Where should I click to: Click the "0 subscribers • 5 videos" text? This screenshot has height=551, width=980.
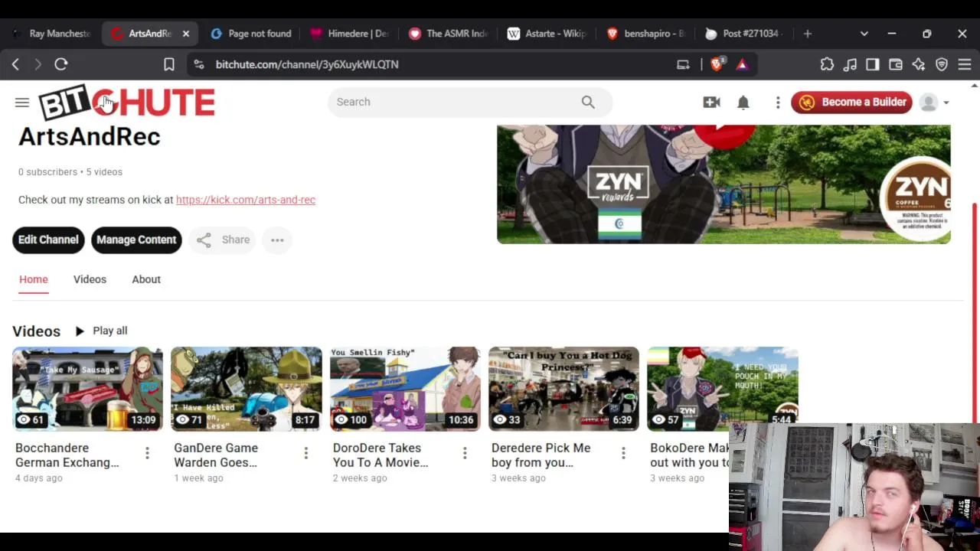pos(70,172)
